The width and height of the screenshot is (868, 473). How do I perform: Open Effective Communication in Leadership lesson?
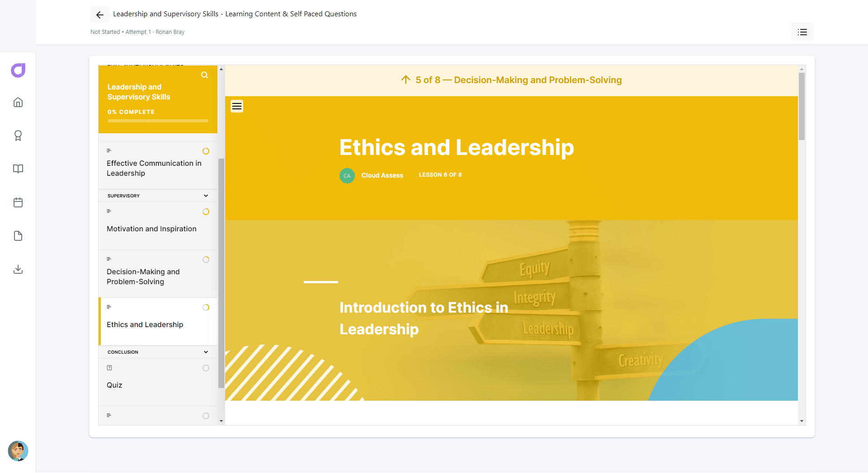(158, 165)
